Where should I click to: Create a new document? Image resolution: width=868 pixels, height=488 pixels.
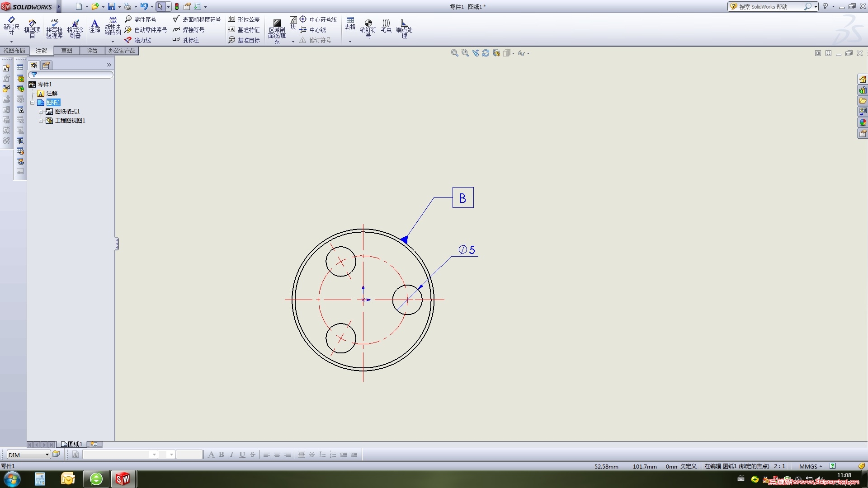(79, 6)
